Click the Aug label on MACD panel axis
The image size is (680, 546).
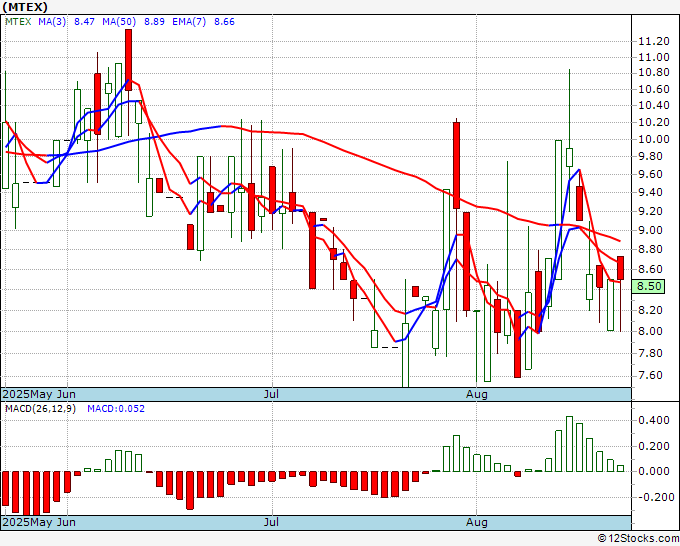[477, 522]
